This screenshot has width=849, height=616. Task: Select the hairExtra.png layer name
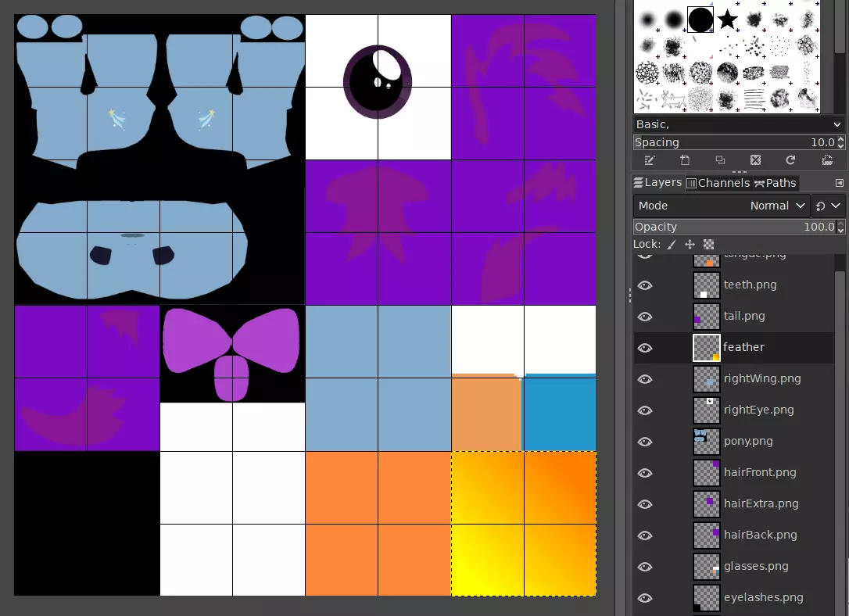coord(761,503)
